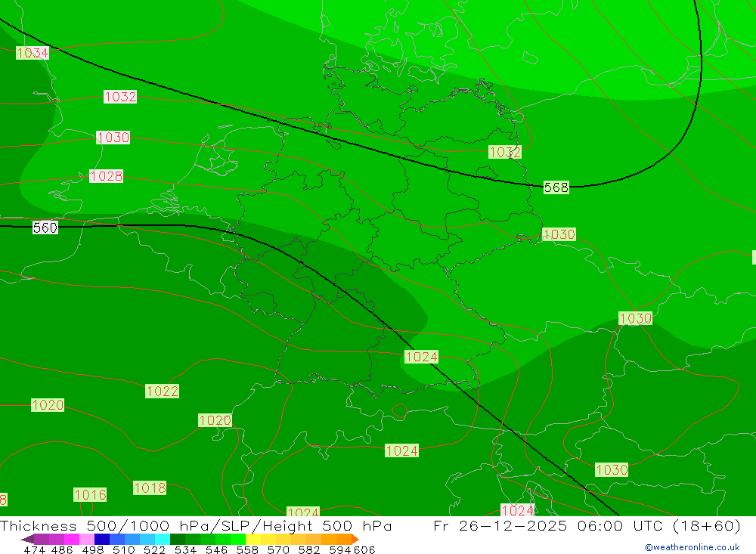Click the 1030 label directly below 568

(x=559, y=234)
